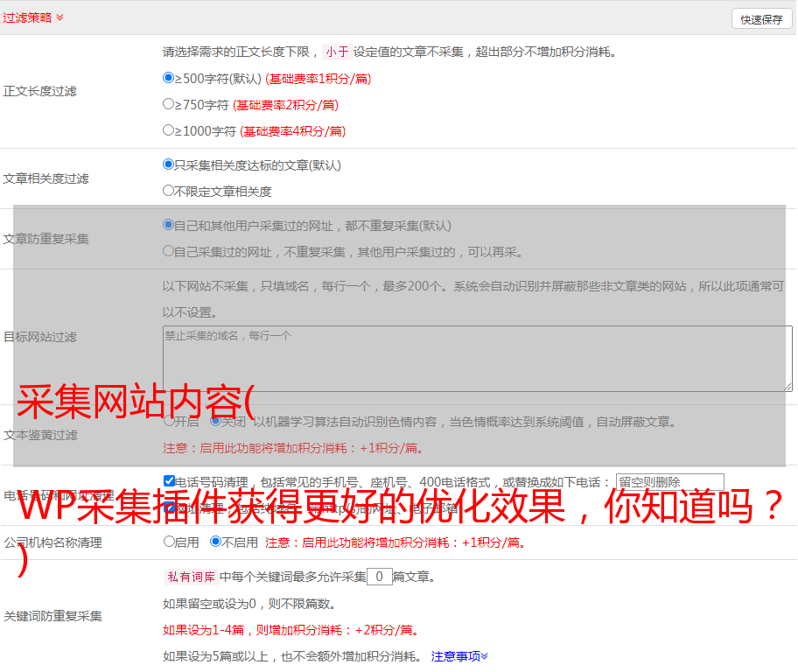Click the 快速保存 button
Viewport: 798px width, 672px height.
(x=761, y=19)
